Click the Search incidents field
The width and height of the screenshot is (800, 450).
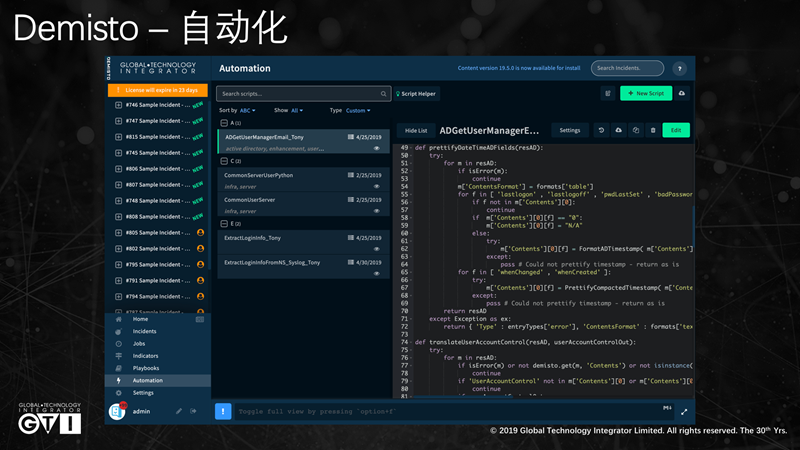(627, 68)
